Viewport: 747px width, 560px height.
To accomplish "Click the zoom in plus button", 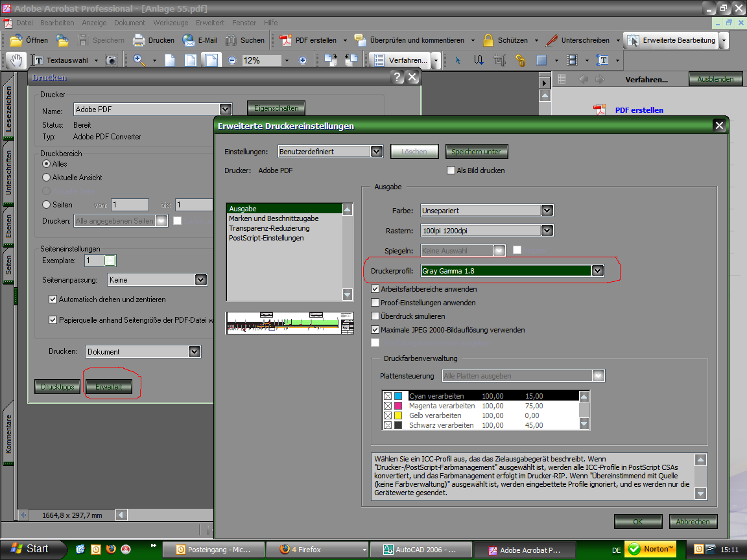I will pos(303,60).
